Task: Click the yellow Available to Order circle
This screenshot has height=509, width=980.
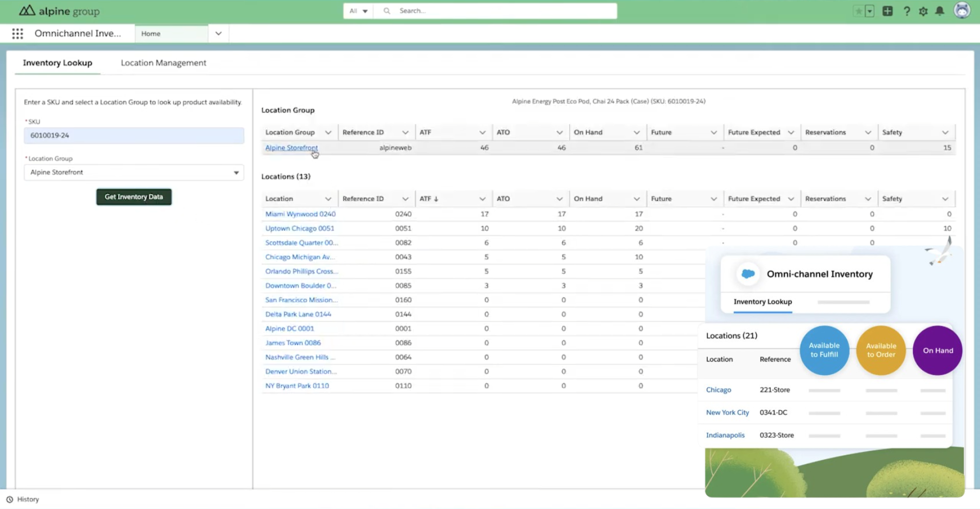Action: click(x=881, y=350)
